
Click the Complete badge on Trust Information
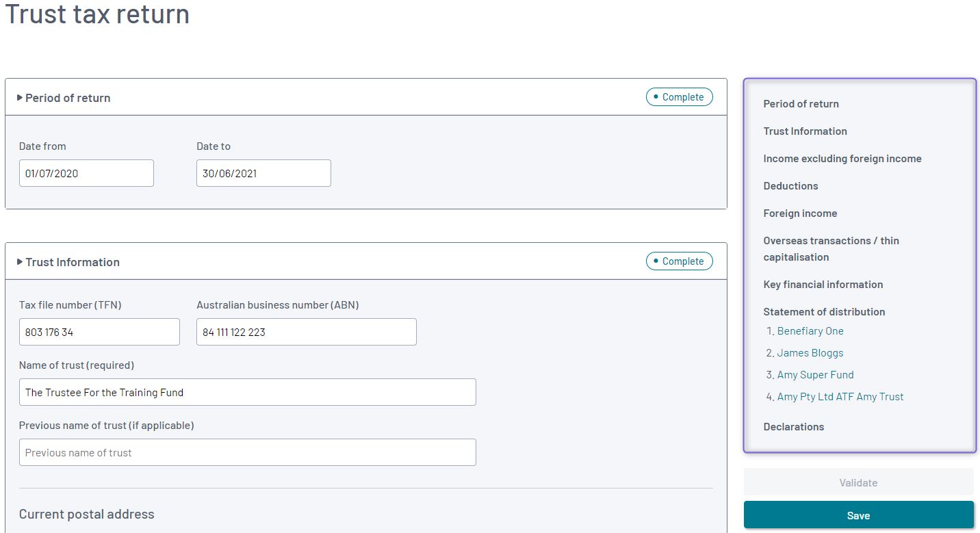tap(679, 261)
